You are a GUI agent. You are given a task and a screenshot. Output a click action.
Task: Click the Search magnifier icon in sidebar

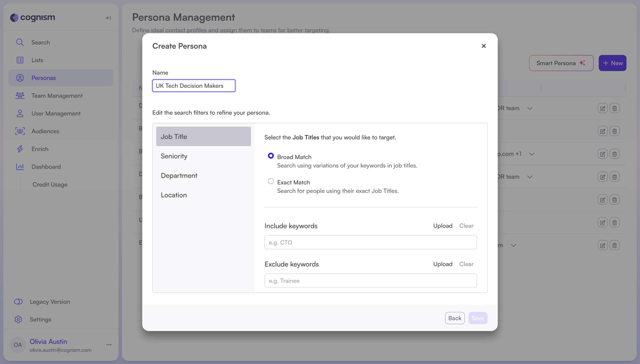click(20, 42)
